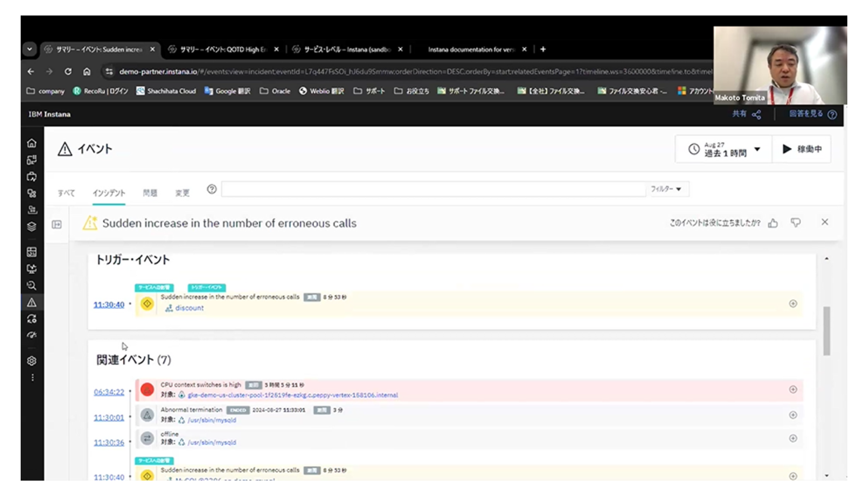Click the thumbs up feedback icon
This screenshot has height=497, width=868.
pyautogui.click(x=773, y=223)
